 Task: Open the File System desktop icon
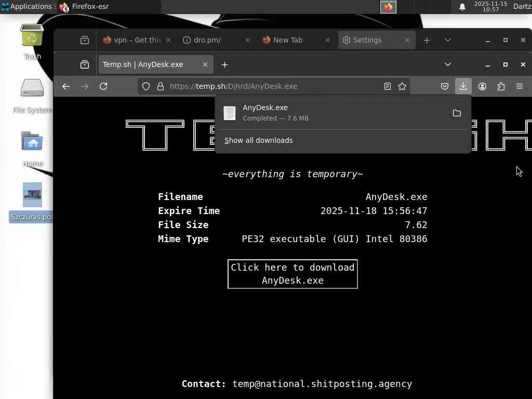(x=32, y=96)
